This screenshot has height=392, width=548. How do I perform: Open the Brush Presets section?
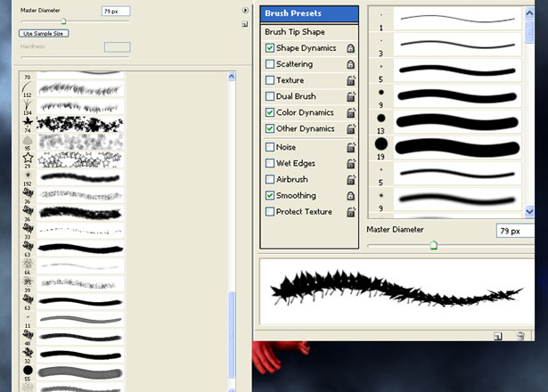309,13
